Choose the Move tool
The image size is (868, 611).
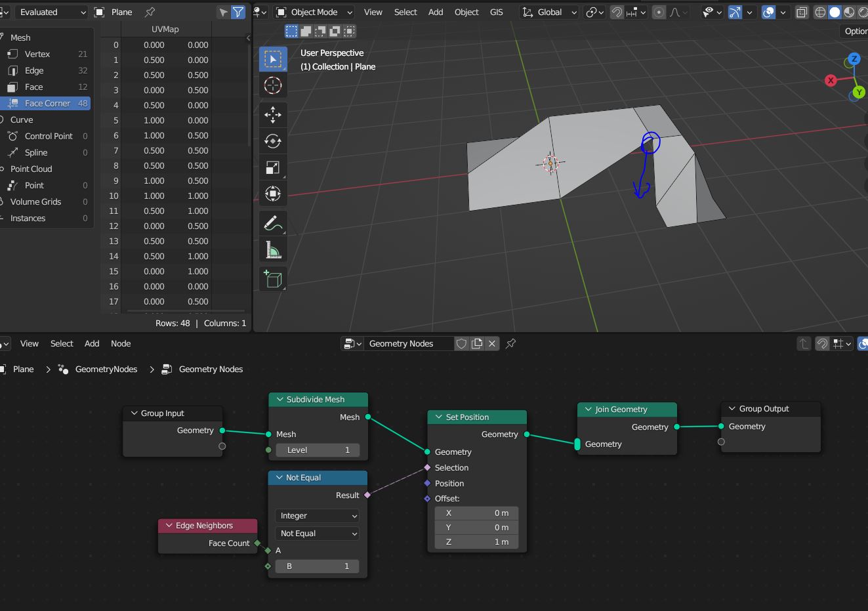(x=273, y=115)
